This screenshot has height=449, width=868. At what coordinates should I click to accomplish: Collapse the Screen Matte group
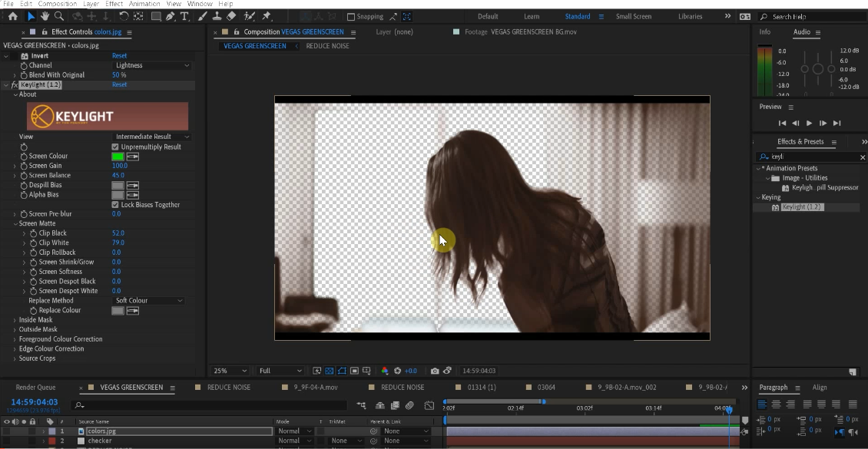15,224
